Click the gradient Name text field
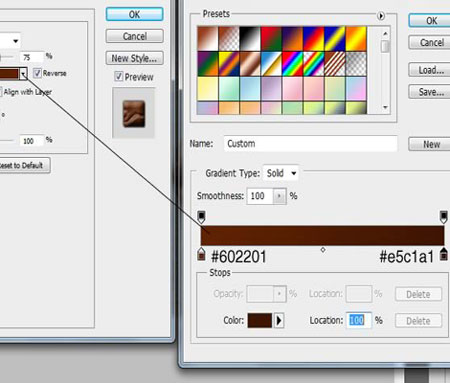The image size is (450, 383). [x=310, y=144]
